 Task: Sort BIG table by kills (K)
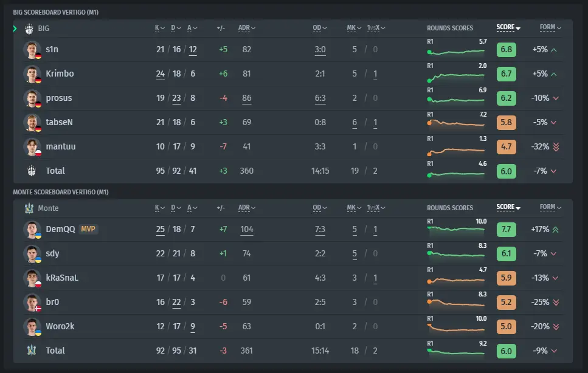coord(159,28)
